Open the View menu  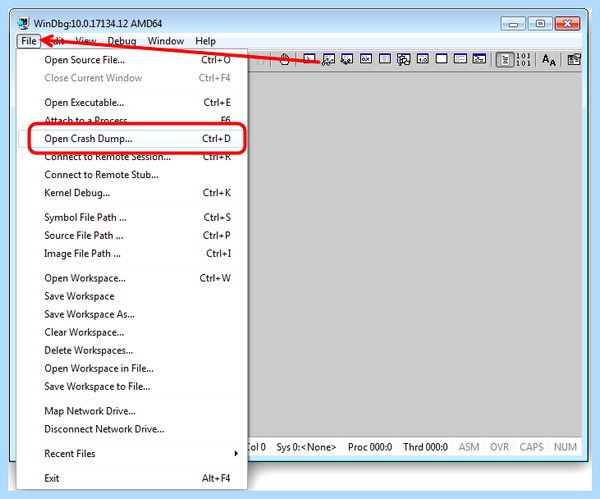click(86, 41)
